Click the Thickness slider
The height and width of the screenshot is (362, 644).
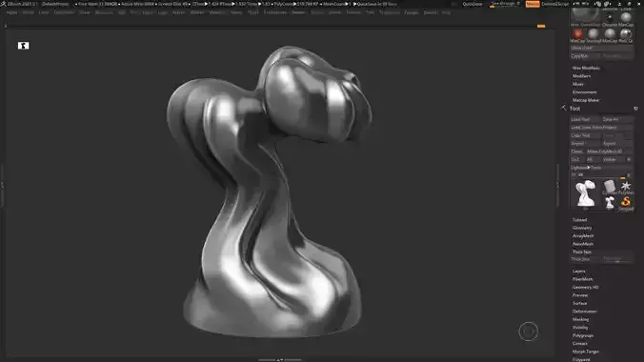pyautogui.click(x=617, y=259)
